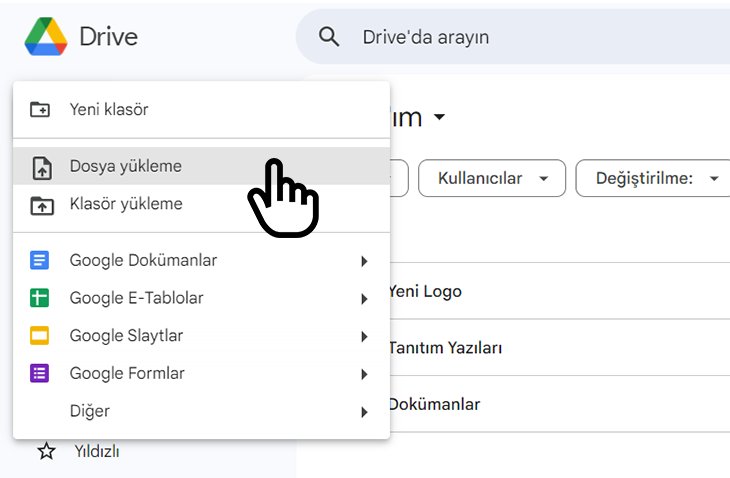The height and width of the screenshot is (478, 730).
Task: Choose Klasör yükleme from the menu
Action: click(201, 204)
